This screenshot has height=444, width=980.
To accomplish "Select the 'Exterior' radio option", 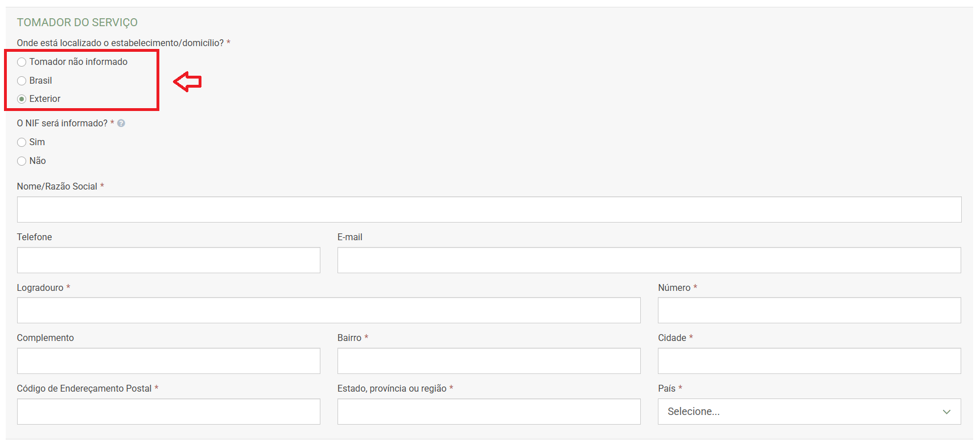I will (22, 99).
